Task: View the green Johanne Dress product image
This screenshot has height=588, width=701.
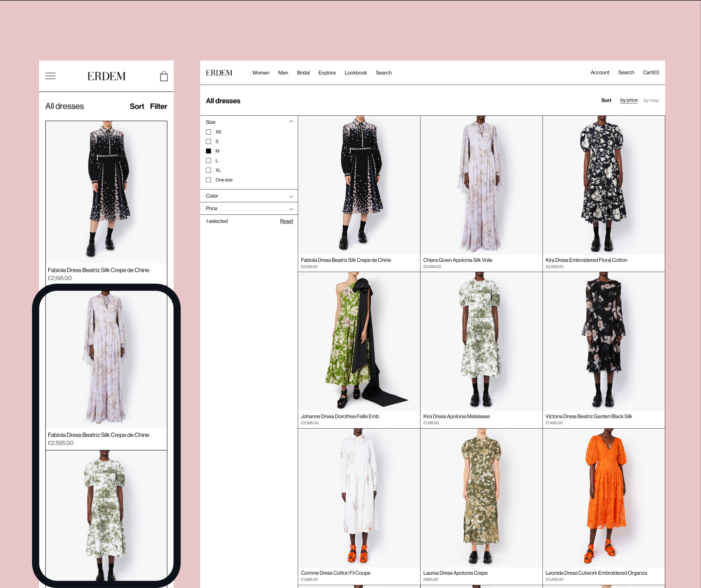Action: [x=359, y=341]
